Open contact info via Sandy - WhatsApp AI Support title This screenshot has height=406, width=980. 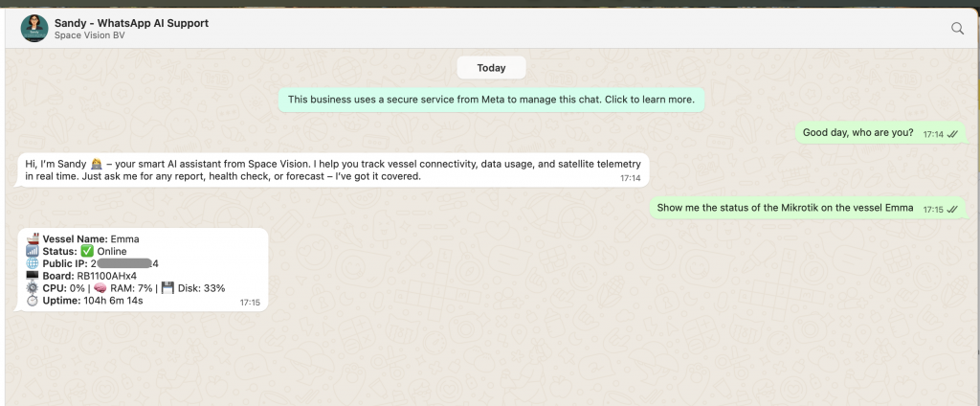[131, 23]
